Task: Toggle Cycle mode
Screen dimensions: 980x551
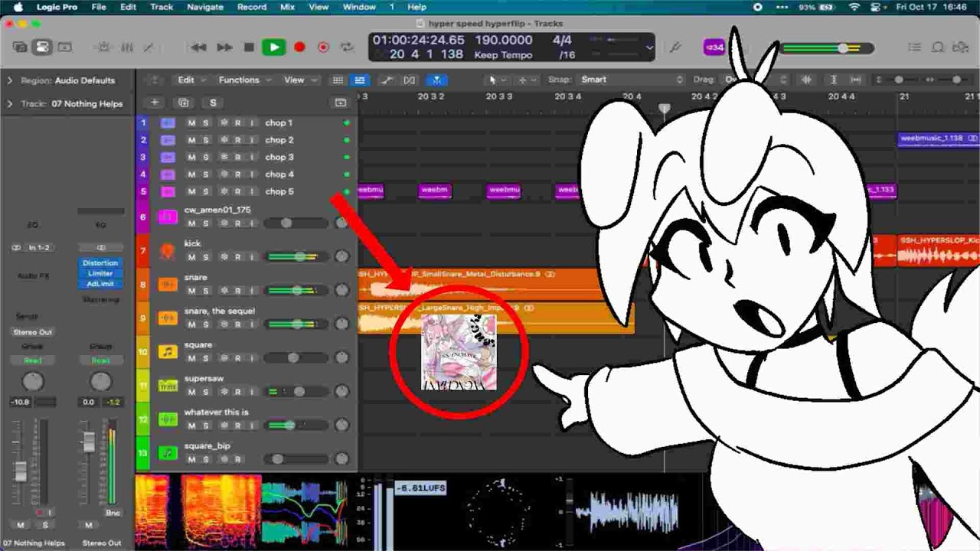Action: [x=347, y=47]
